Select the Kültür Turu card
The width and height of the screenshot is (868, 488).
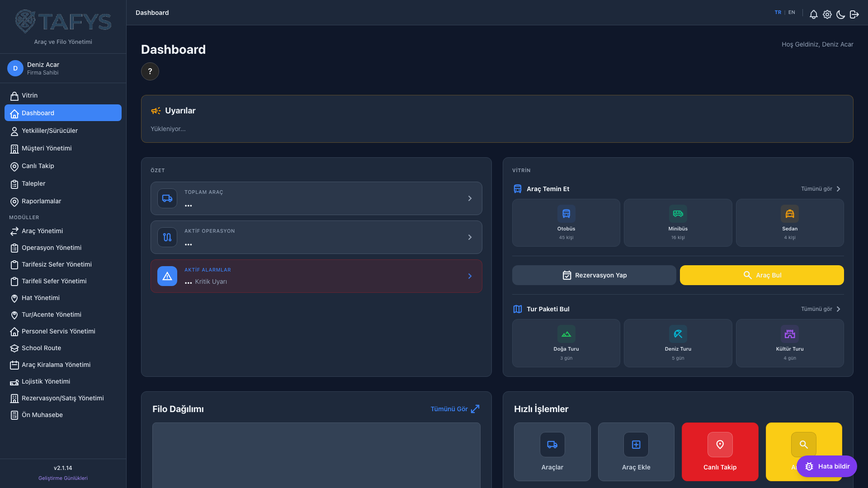(790, 343)
